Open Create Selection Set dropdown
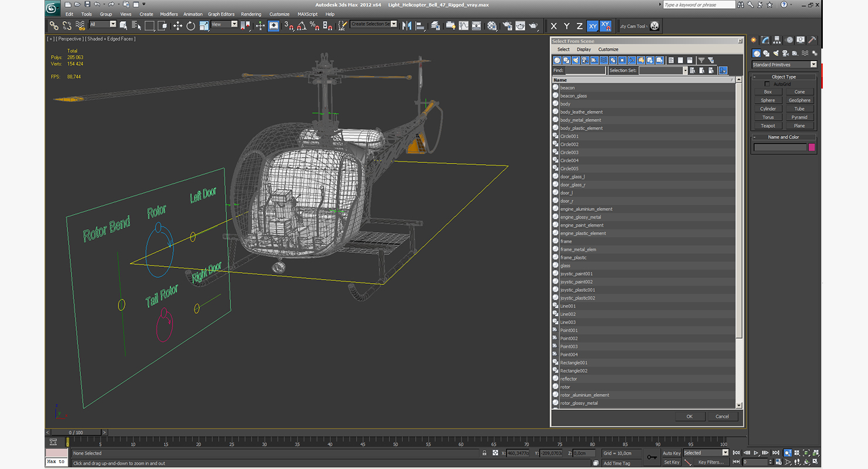This screenshot has height=469, width=868. click(x=374, y=24)
